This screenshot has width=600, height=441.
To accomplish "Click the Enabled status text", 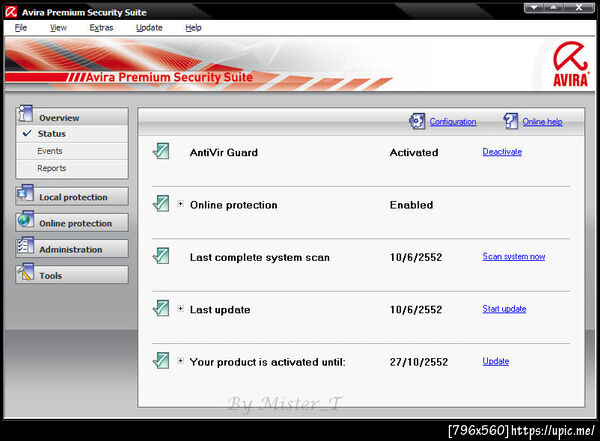I will point(411,205).
